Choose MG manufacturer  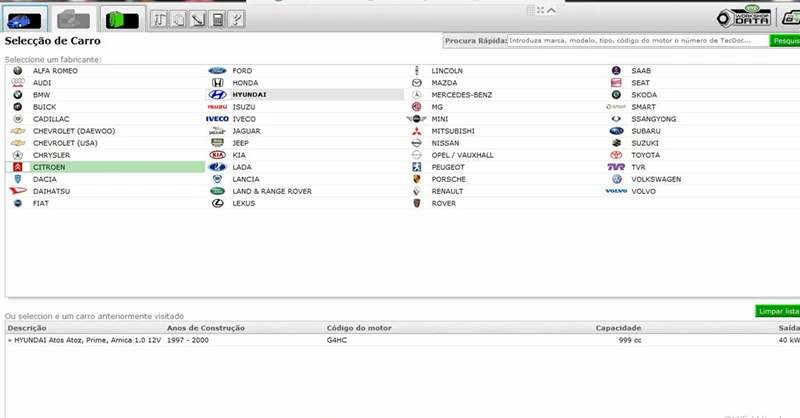[x=437, y=107]
